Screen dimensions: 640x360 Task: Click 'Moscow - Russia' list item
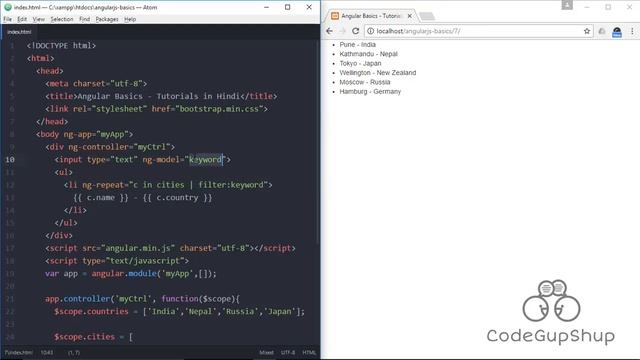click(x=365, y=82)
